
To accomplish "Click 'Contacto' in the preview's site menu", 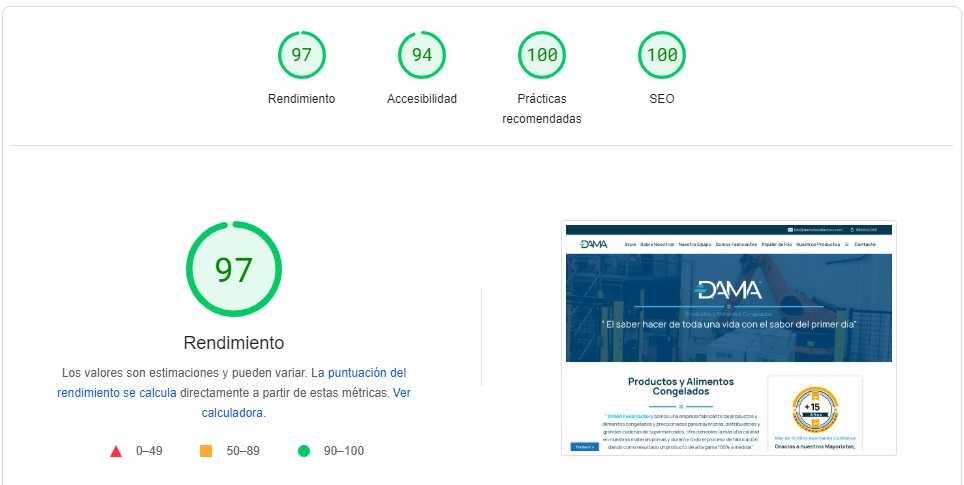I will pos(864,244).
